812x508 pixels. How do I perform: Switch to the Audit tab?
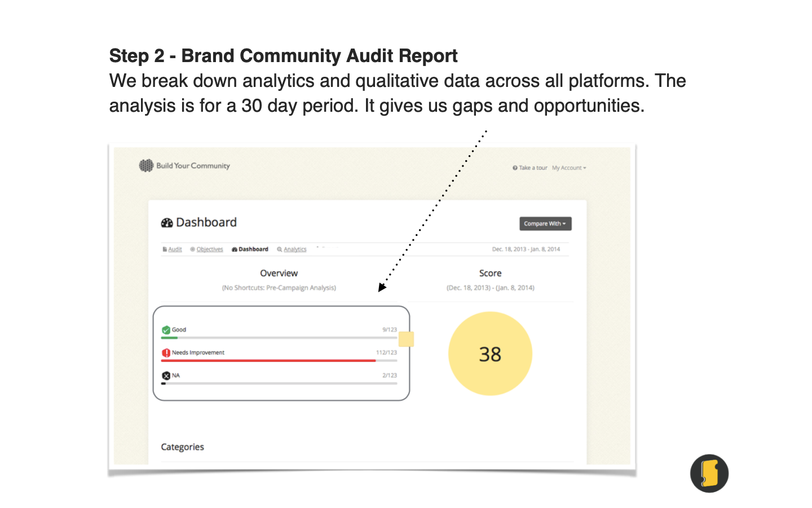tap(173, 249)
